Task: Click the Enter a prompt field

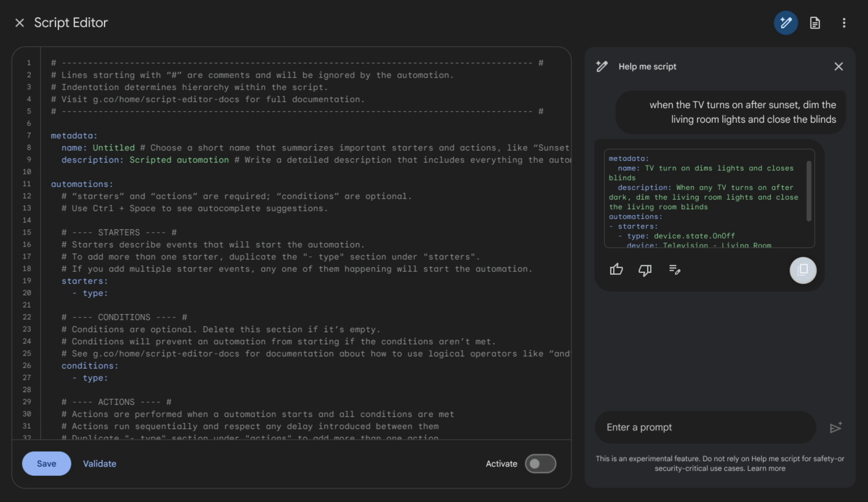Action: 705,427
